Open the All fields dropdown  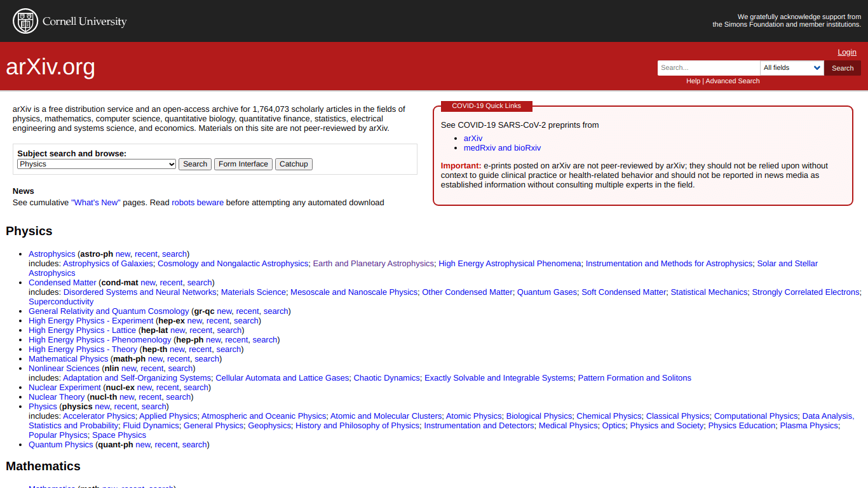[792, 68]
